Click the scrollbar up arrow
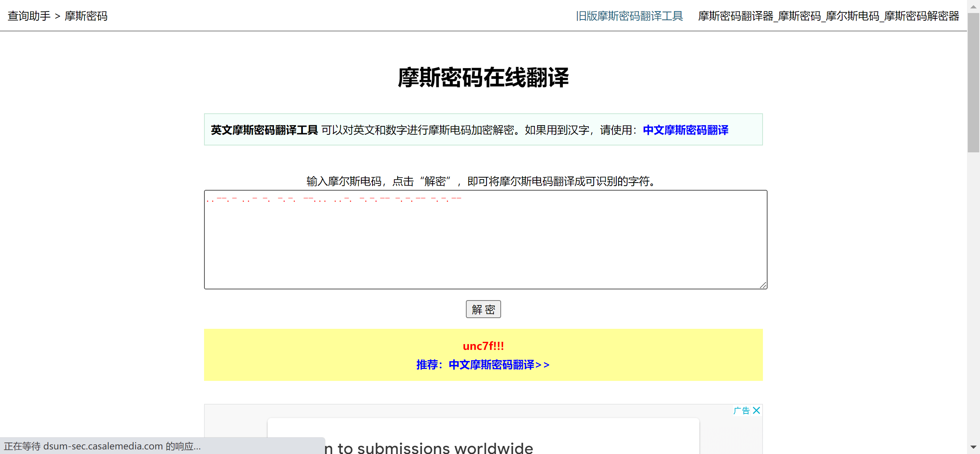This screenshot has height=454, width=980. point(973,7)
